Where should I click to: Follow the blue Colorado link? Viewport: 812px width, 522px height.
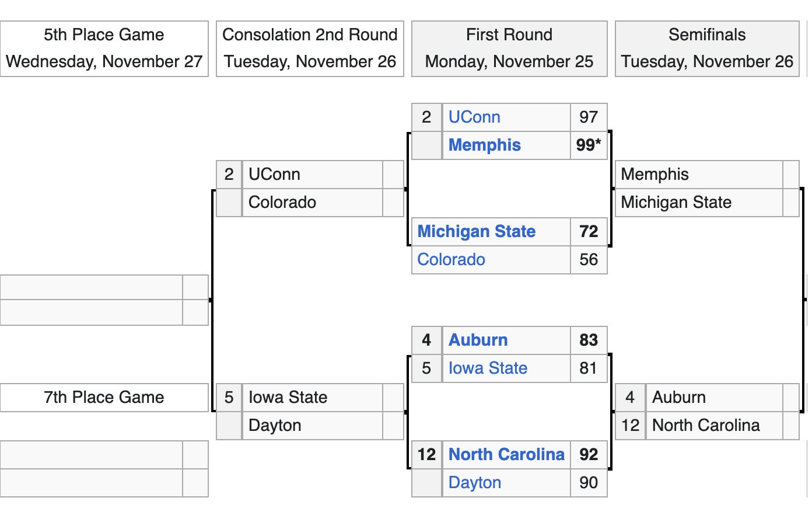pos(451,260)
